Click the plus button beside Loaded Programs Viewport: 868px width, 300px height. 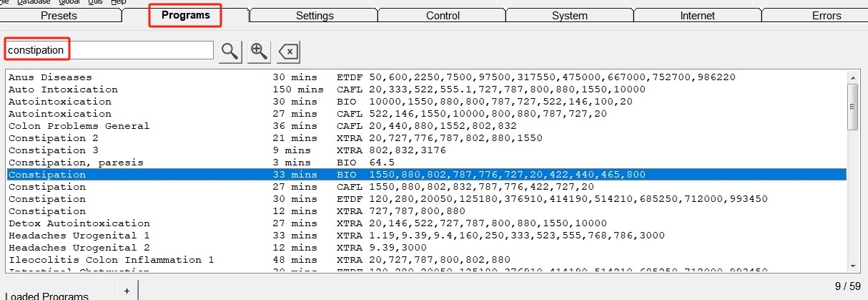click(x=127, y=291)
